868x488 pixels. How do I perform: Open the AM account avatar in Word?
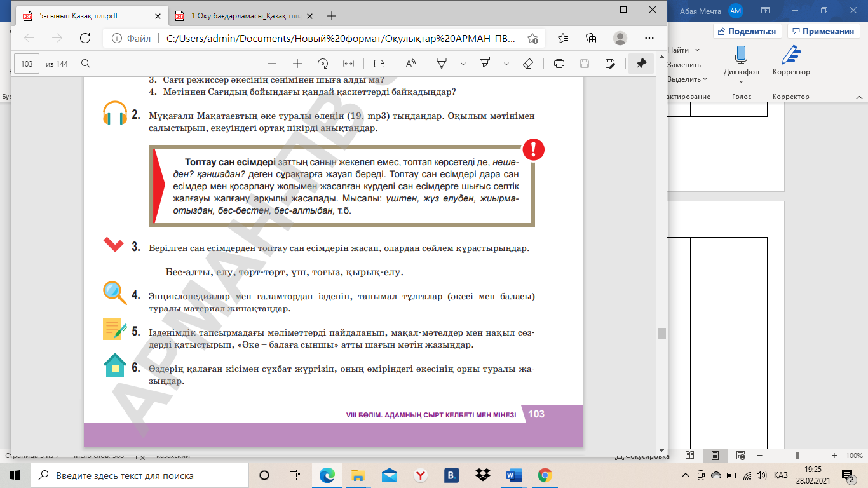pos(736,11)
